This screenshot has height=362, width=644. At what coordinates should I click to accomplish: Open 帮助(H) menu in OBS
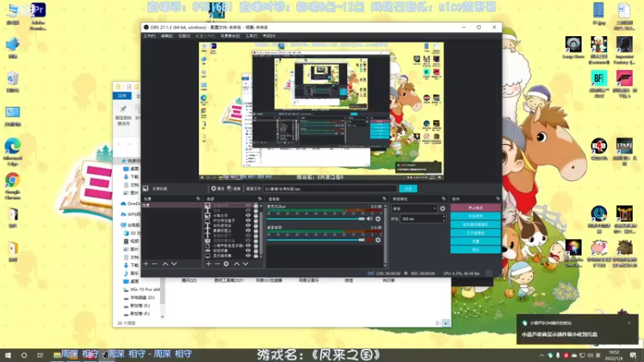pyautogui.click(x=269, y=36)
